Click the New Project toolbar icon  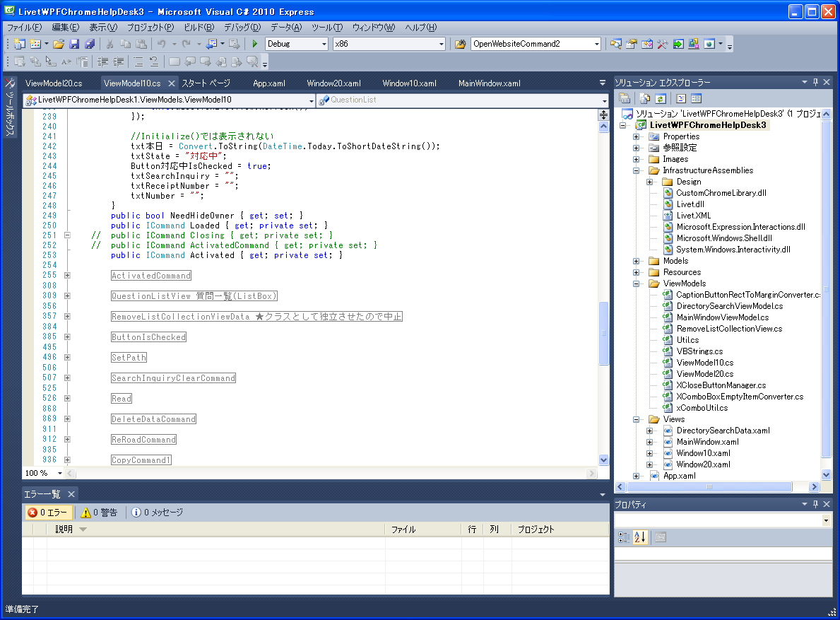pyautogui.click(x=20, y=44)
